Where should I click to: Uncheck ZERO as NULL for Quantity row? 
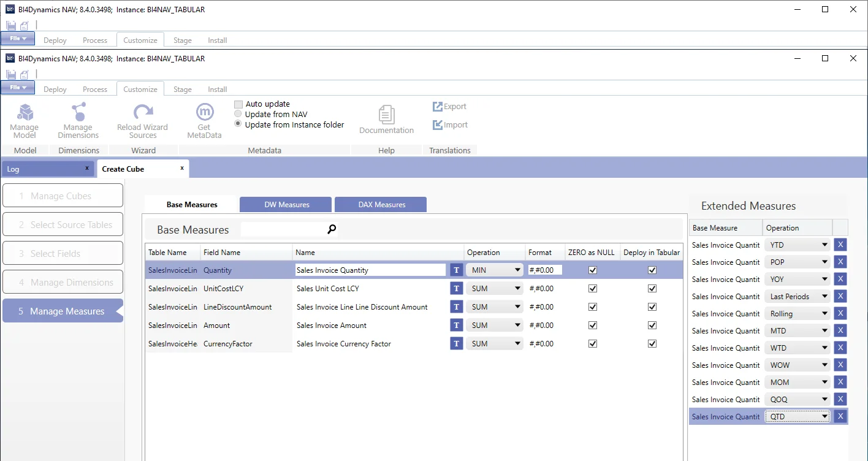coord(592,270)
